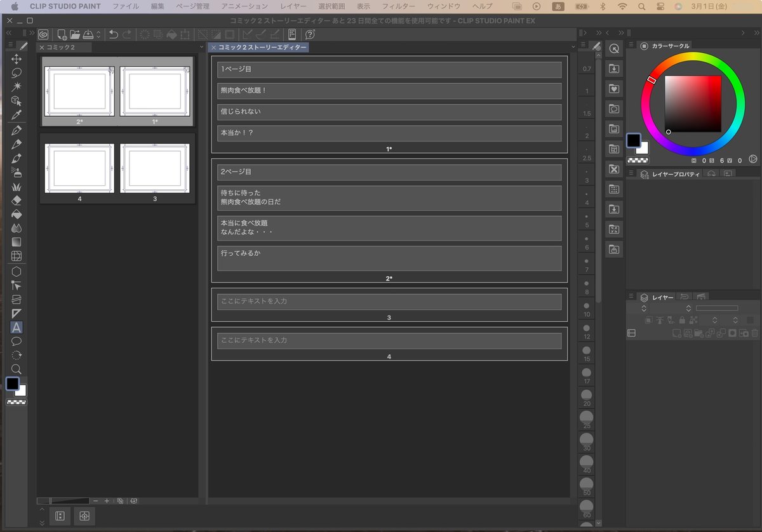
Task: Open the Color Circle panel menu
Action: point(631,45)
